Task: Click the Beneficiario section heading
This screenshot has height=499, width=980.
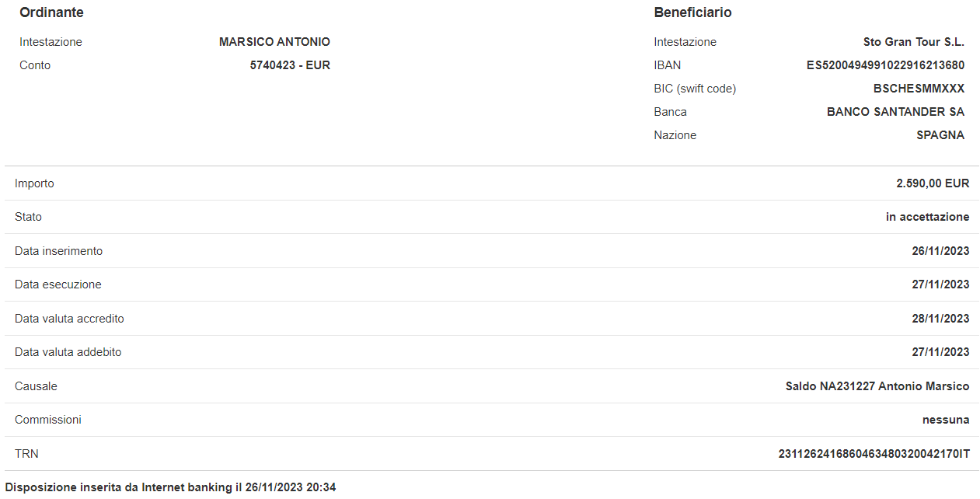Action: click(x=692, y=12)
